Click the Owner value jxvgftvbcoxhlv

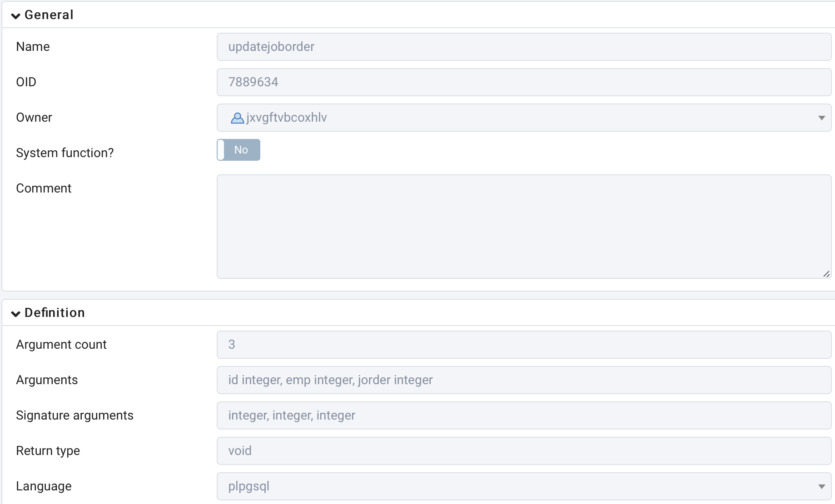point(287,118)
